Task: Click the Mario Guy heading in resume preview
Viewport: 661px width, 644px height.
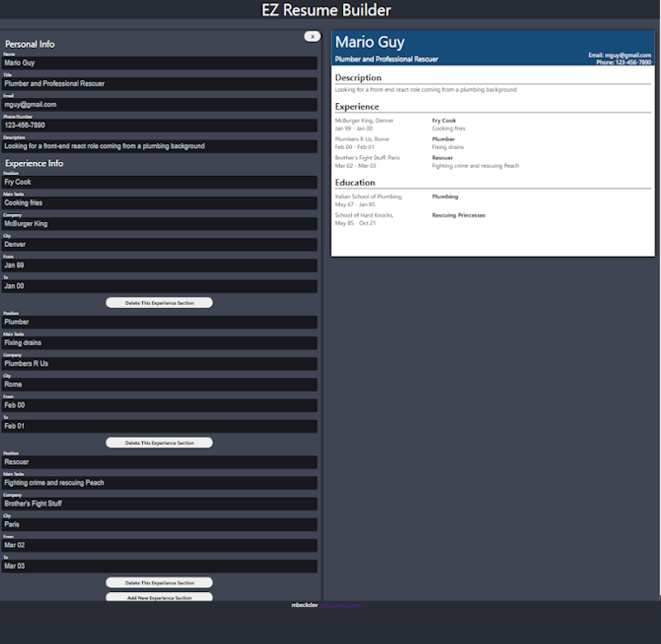Action: coord(369,42)
